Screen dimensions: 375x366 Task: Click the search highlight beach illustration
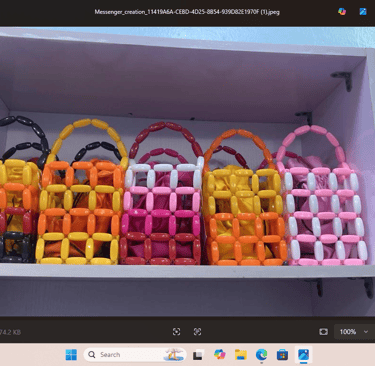pyautogui.click(x=174, y=355)
